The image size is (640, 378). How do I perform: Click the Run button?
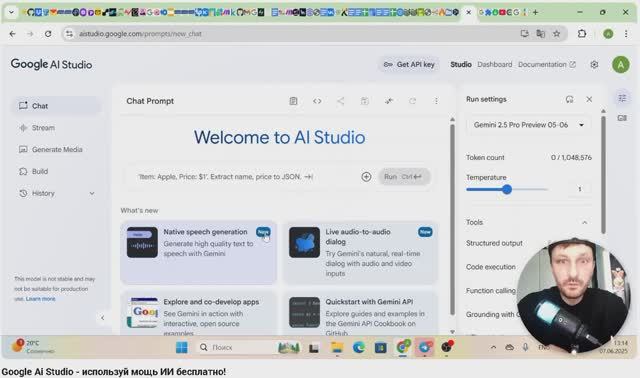click(404, 177)
